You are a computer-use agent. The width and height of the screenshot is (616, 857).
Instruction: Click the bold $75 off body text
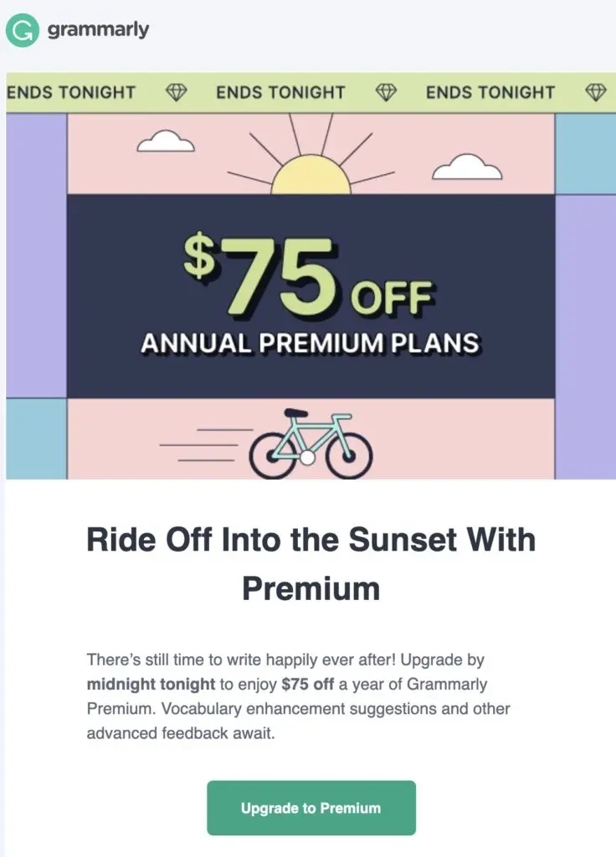(308, 684)
